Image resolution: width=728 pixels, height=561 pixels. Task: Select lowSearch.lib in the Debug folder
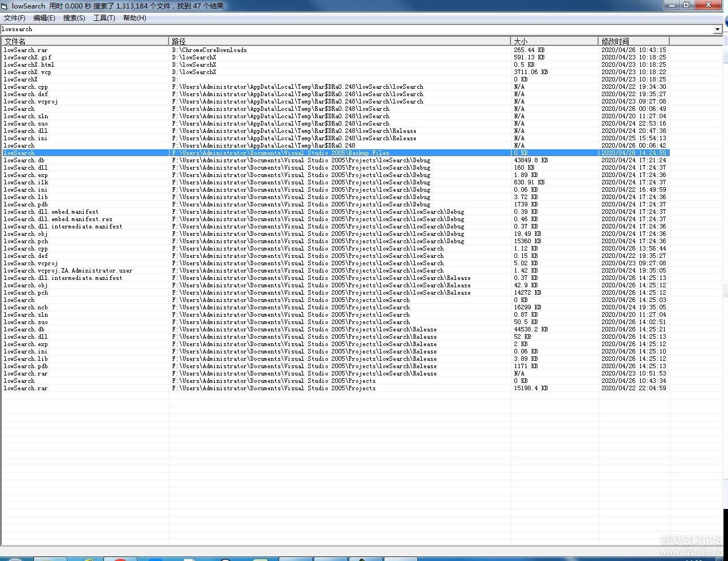[x=25, y=197]
